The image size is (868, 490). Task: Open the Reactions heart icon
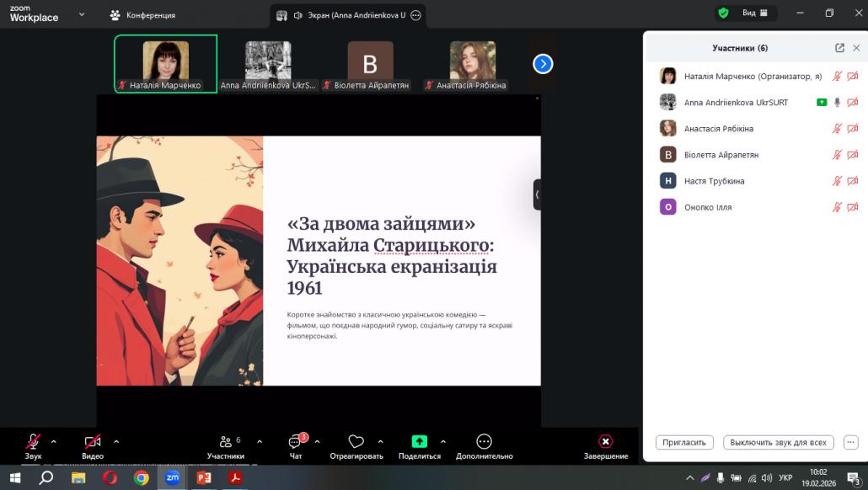pyautogui.click(x=356, y=442)
